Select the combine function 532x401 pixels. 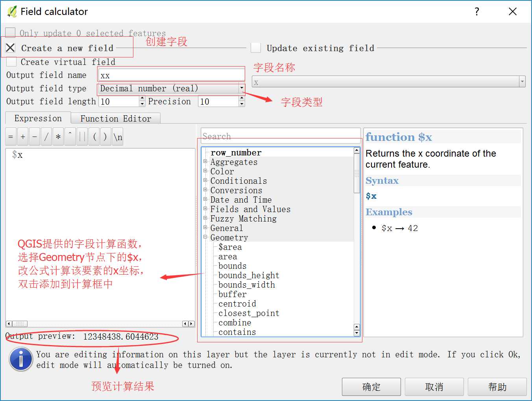click(x=235, y=323)
